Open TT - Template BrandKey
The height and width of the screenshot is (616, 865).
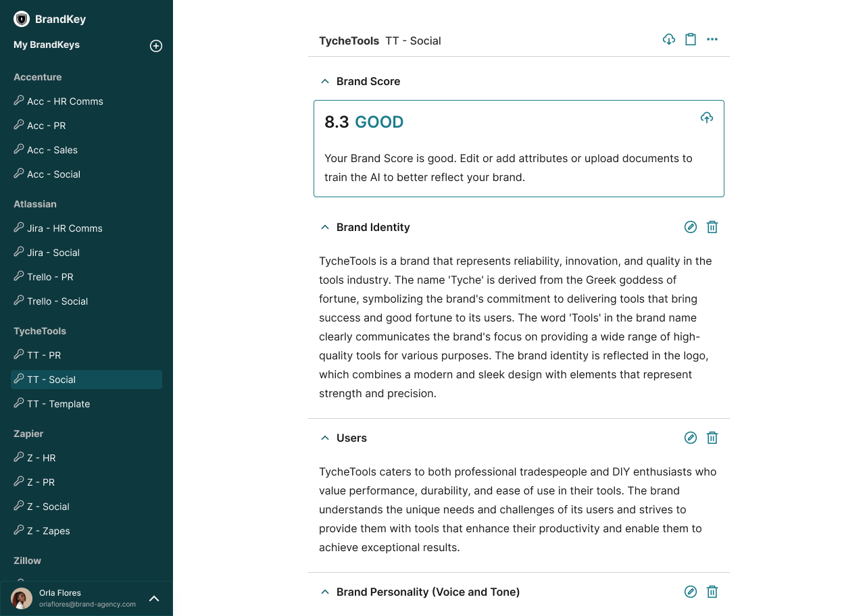point(86,404)
